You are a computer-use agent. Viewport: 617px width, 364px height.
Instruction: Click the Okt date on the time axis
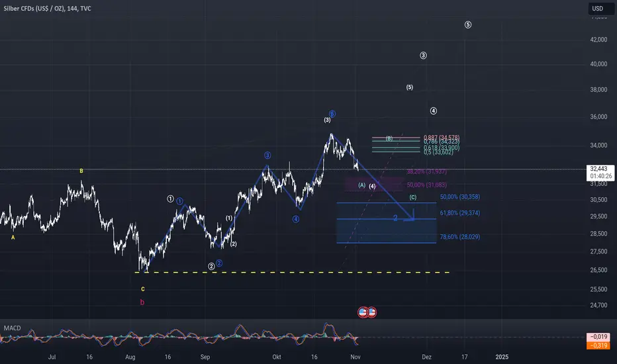[277, 357]
